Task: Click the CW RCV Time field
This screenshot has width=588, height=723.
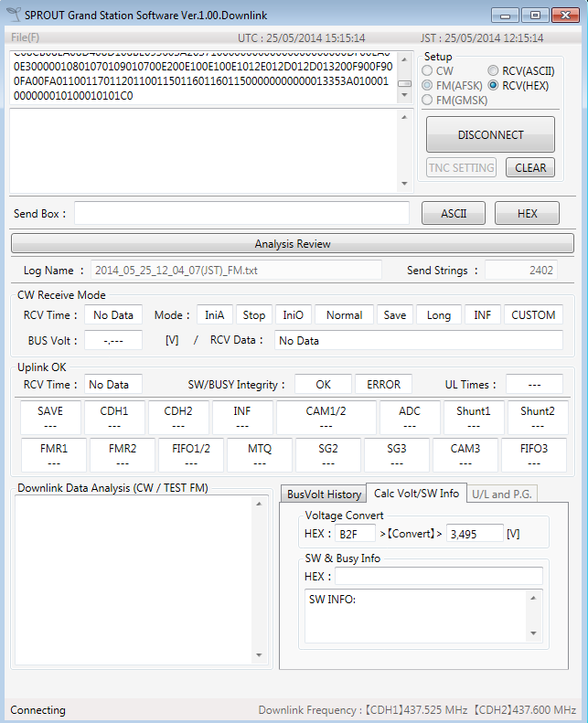Action: [x=113, y=315]
